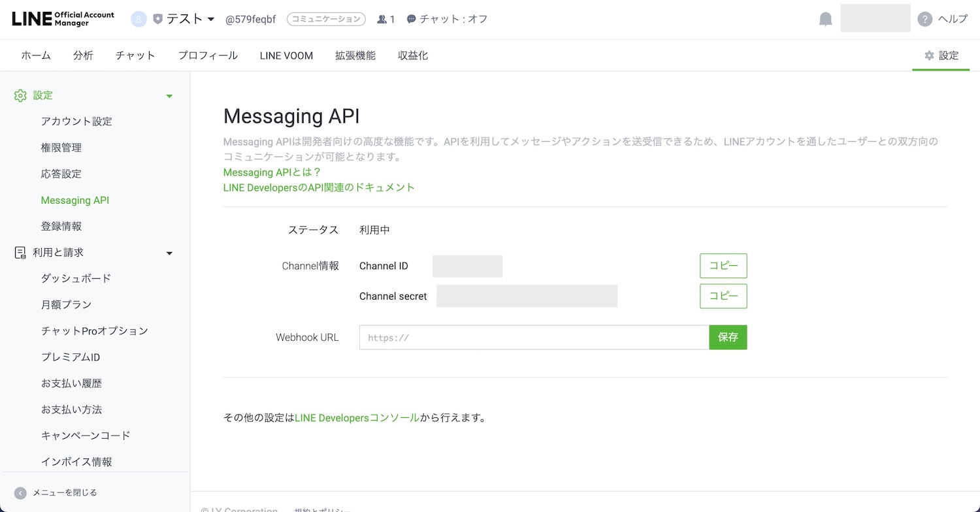Open the プロフィール tab
Image resolution: width=980 pixels, height=512 pixels.
208,56
